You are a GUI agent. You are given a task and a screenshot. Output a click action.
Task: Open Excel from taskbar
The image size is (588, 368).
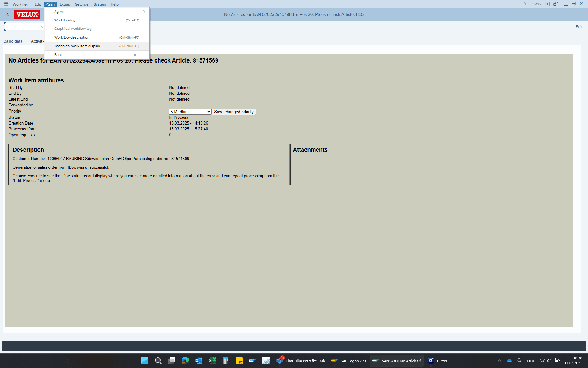(212, 361)
